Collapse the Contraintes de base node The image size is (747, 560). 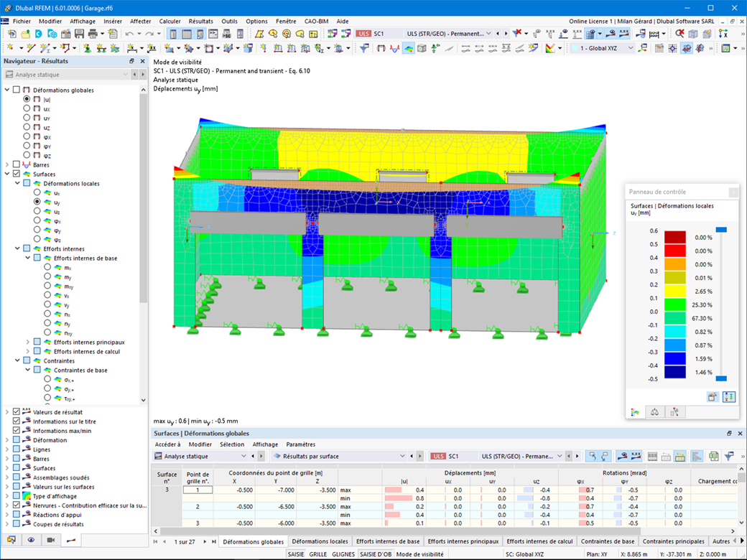click(x=27, y=370)
